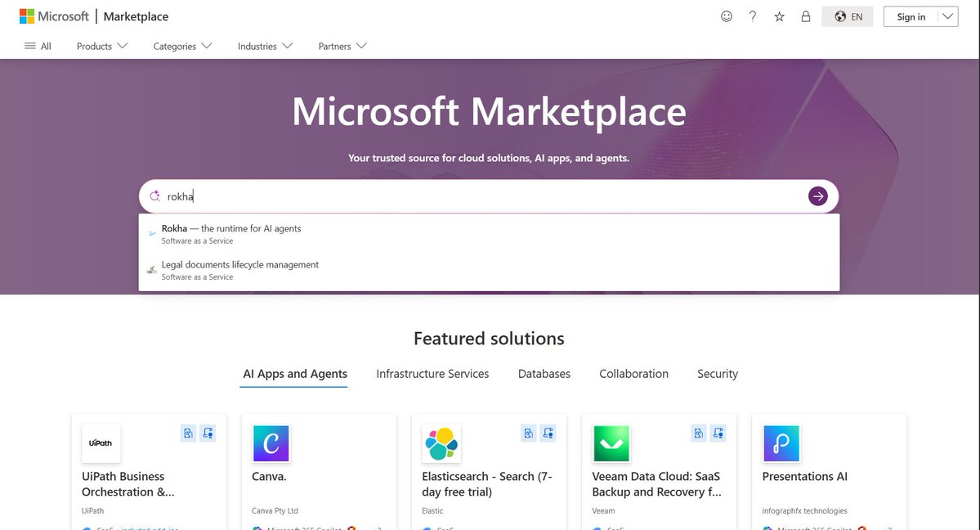Switch to Databases tab
The image size is (980, 530).
pos(544,374)
